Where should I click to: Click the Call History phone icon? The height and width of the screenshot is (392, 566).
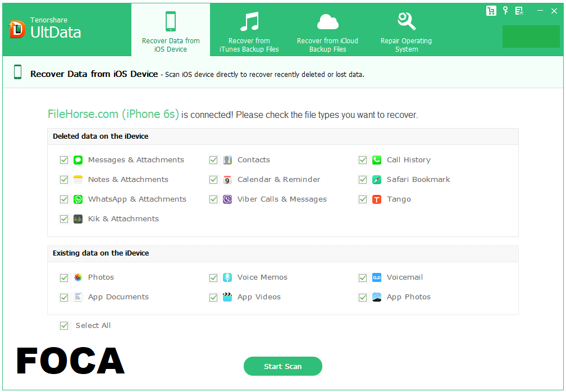tap(377, 160)
